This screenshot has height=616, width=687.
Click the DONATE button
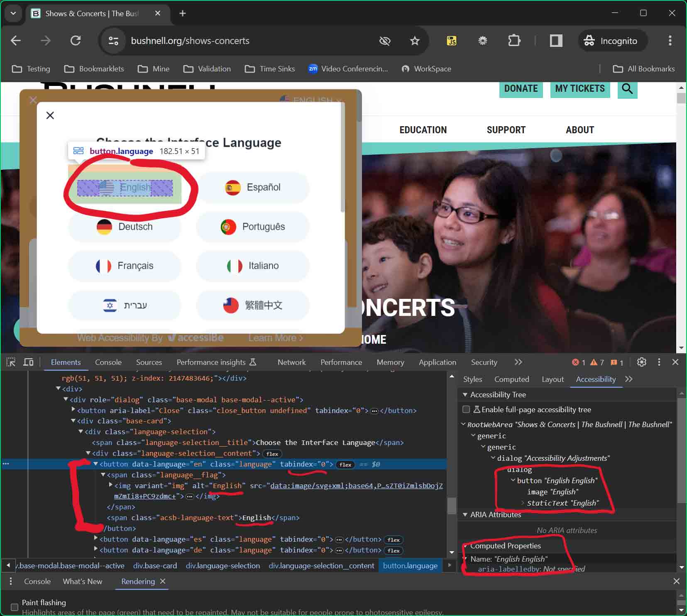(x=521, y=89)
